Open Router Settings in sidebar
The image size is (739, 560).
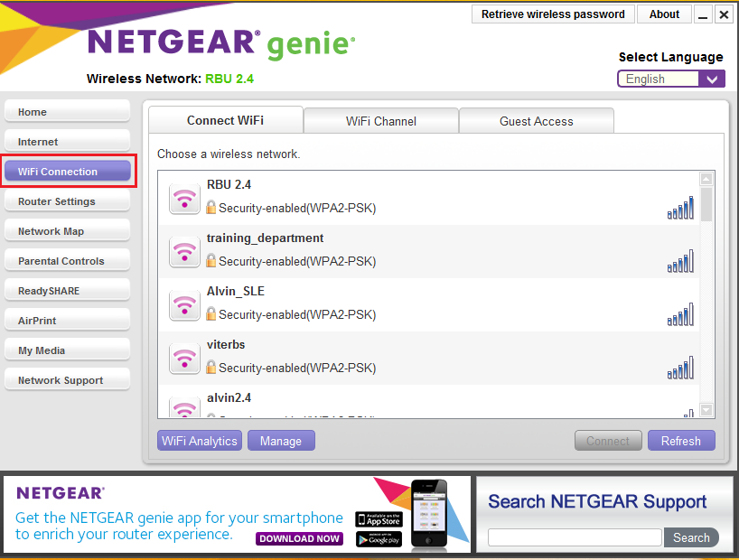(x=68, y=201)
